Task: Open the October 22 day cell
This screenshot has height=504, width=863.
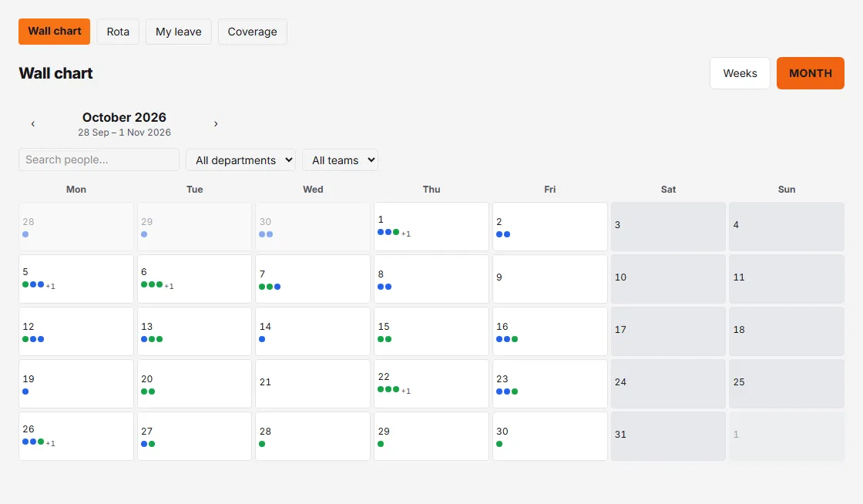Action: tap(431, 384)
